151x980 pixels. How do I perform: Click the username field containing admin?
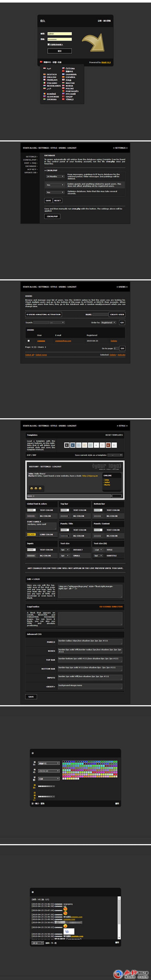point(59,33)
